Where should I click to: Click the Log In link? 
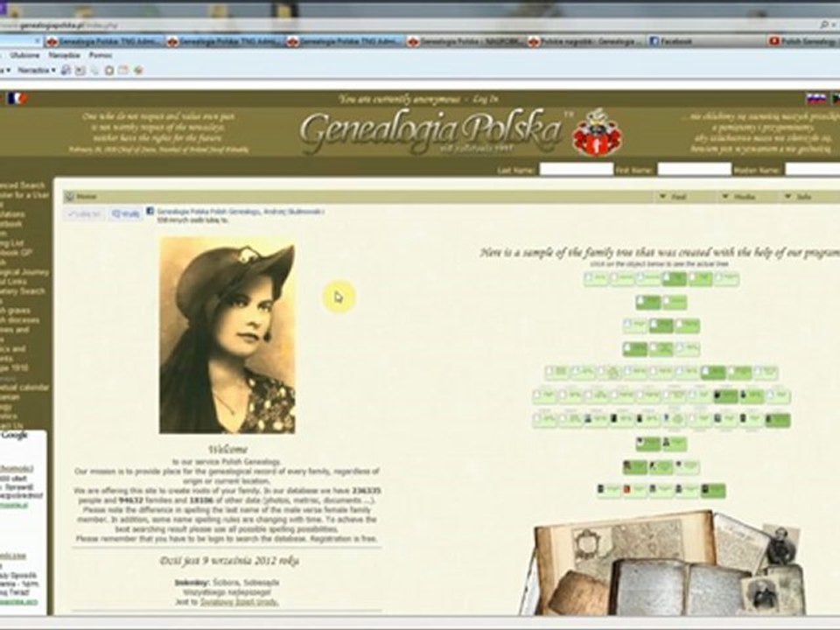pyautogui.click(x=486, y=99)
